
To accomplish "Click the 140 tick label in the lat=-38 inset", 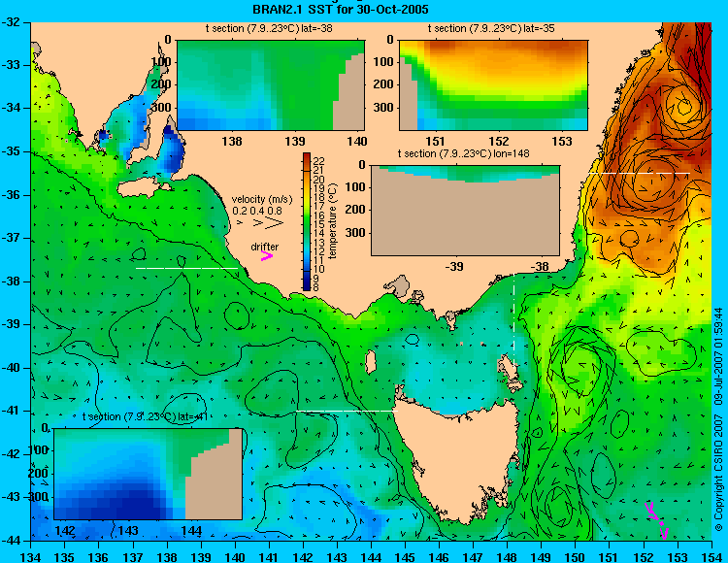I will click(x=357, y=141).
